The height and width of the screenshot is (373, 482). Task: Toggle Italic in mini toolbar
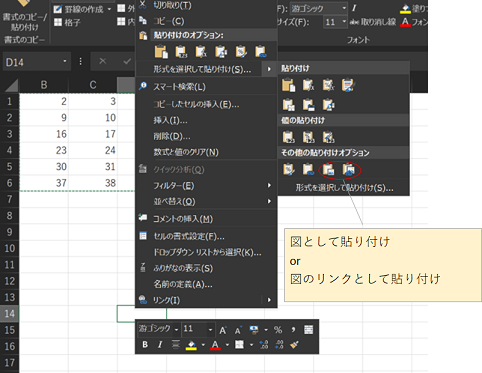(160, 344)
